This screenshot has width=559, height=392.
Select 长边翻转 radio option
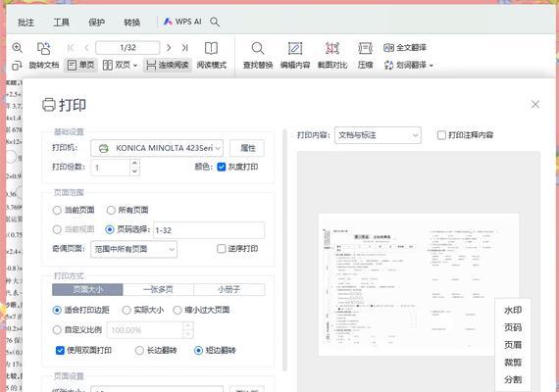tap(139, 351)
